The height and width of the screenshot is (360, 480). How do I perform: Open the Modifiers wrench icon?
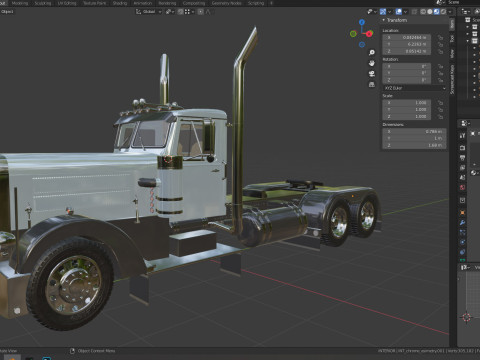462,222
